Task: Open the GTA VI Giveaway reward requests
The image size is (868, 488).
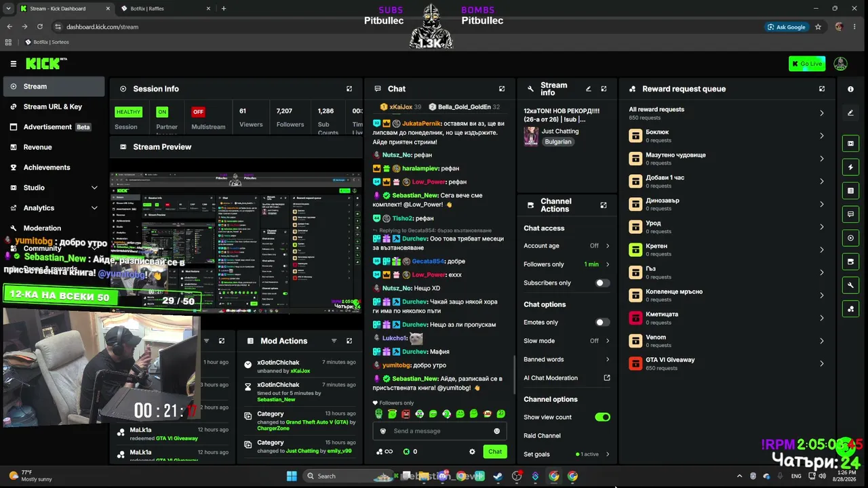Action: pos(727,363)
